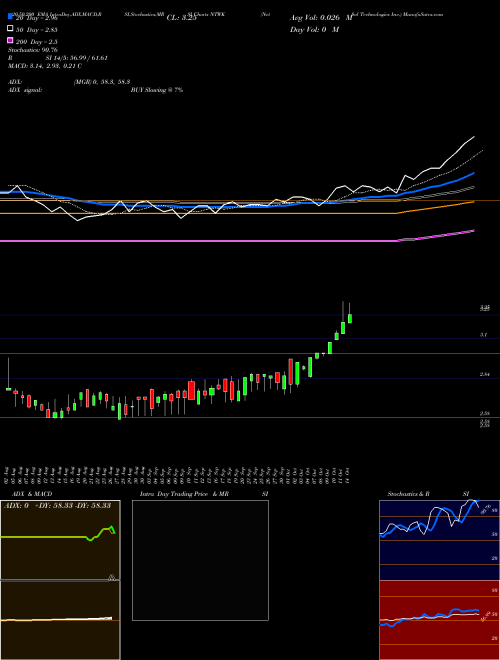Click the white 50 Day legend swatch
Image resolution: width=500 pixels, height=660 pixels.
tap(10, 29)
